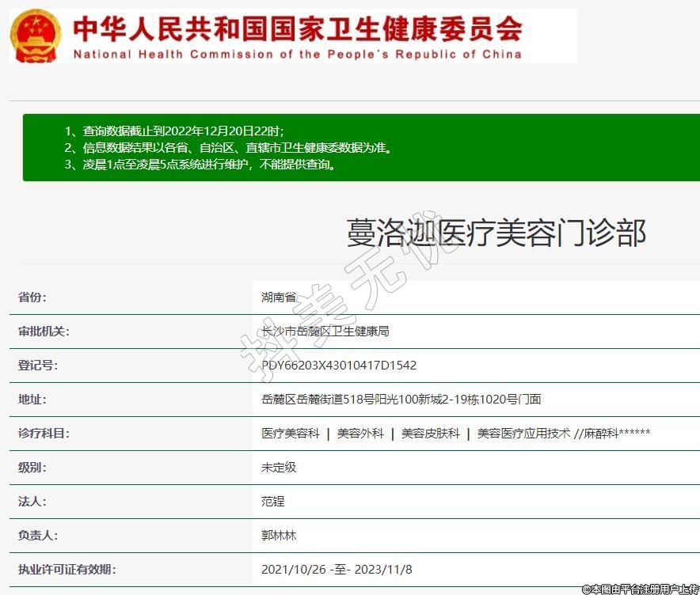Click 美容皮肤科 in the departments row

(x=430, y=434)
